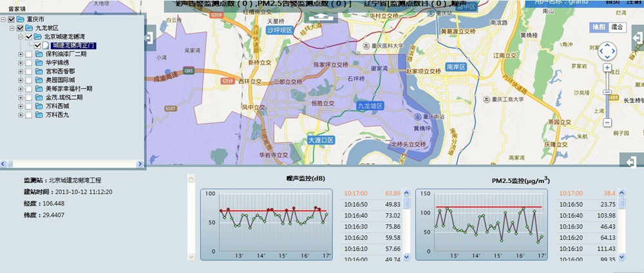Click the 保利油漆厂二期 folder icon
Image resolution: width=644 pixels, height=273 pixels.
click(x=39, y=54)
